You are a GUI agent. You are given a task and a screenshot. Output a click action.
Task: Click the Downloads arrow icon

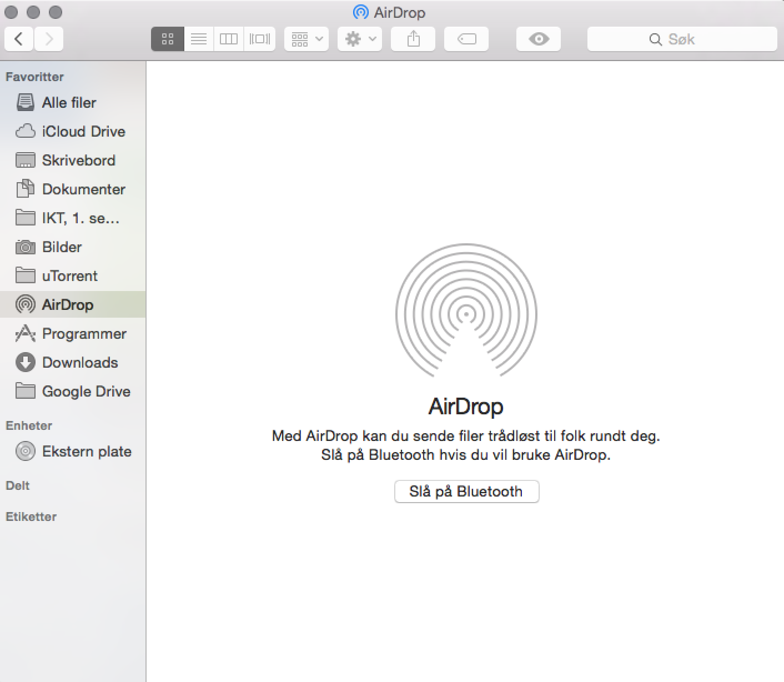tap(25, 362)
